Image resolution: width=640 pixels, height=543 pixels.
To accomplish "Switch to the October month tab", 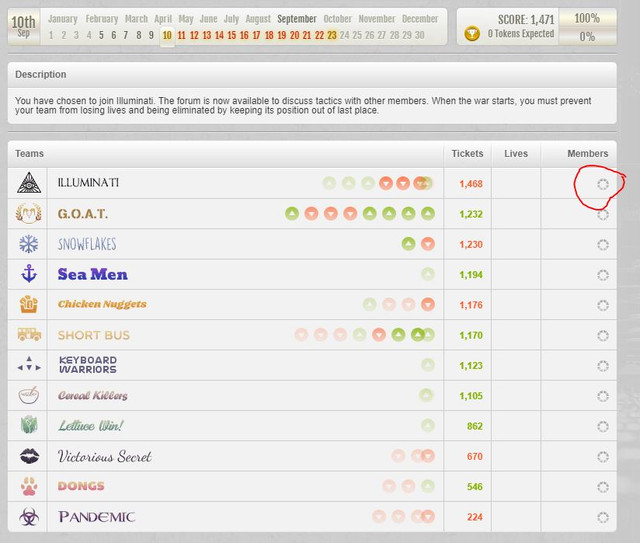I will (337, 19).
